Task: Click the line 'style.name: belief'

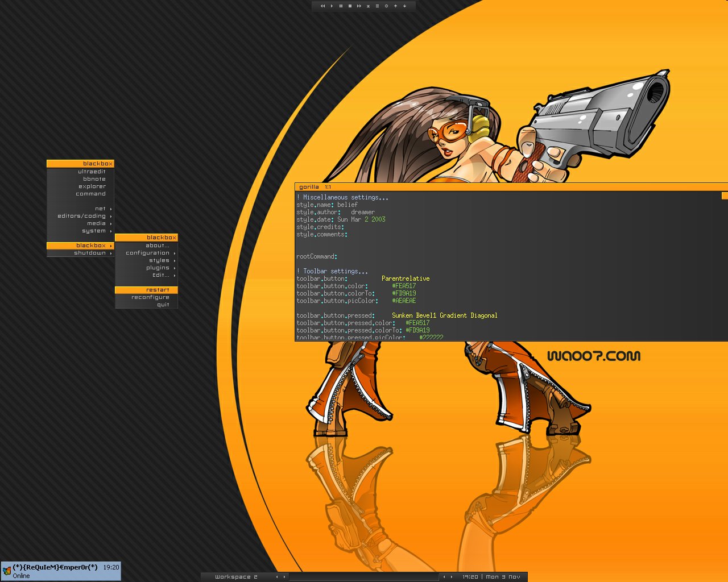Action: pos(327,205)
